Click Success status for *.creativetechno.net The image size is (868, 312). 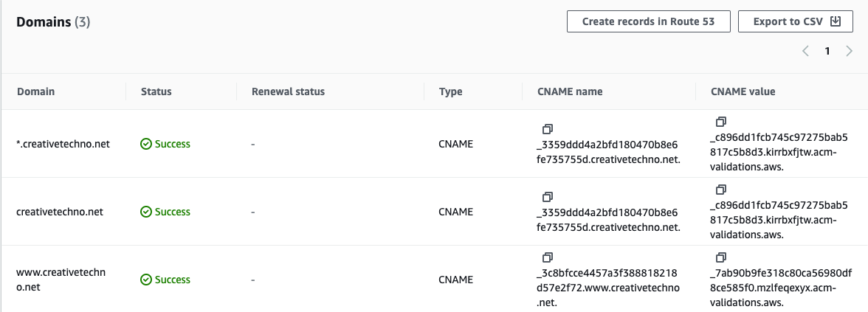[x=165, y=144]
